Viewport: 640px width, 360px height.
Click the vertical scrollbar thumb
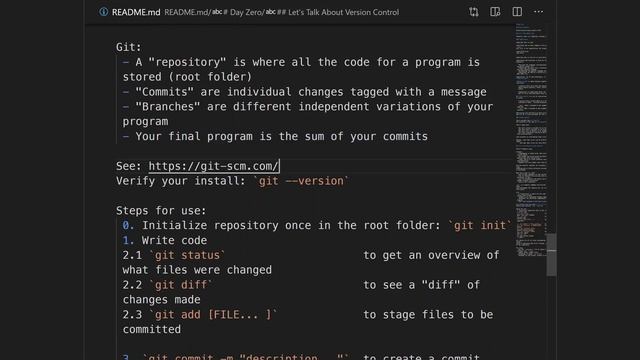[551, 255]
